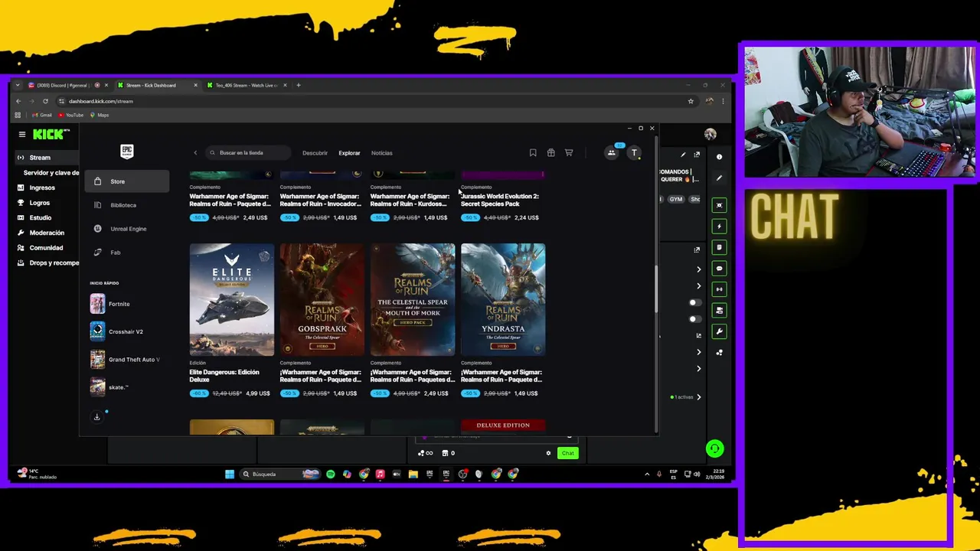
Task: Open the YouTube bookmark
Action: click(x=71, y=115)
